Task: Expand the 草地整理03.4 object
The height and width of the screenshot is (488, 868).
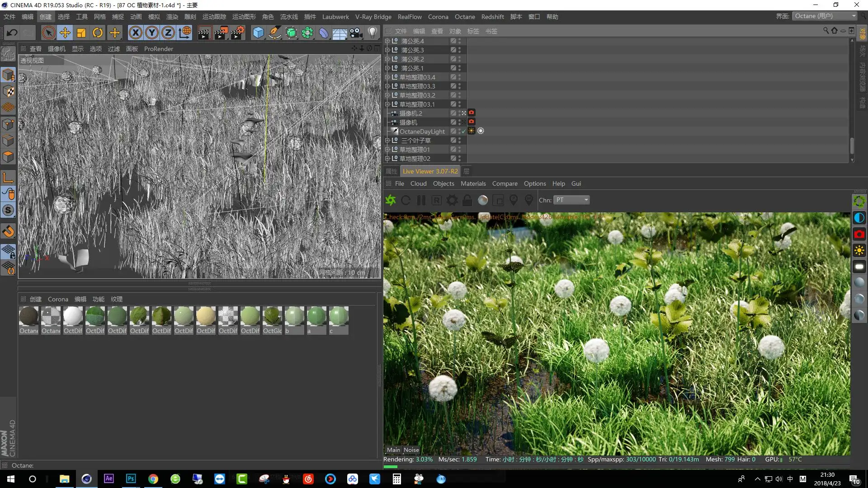Action: pos(387,77)
